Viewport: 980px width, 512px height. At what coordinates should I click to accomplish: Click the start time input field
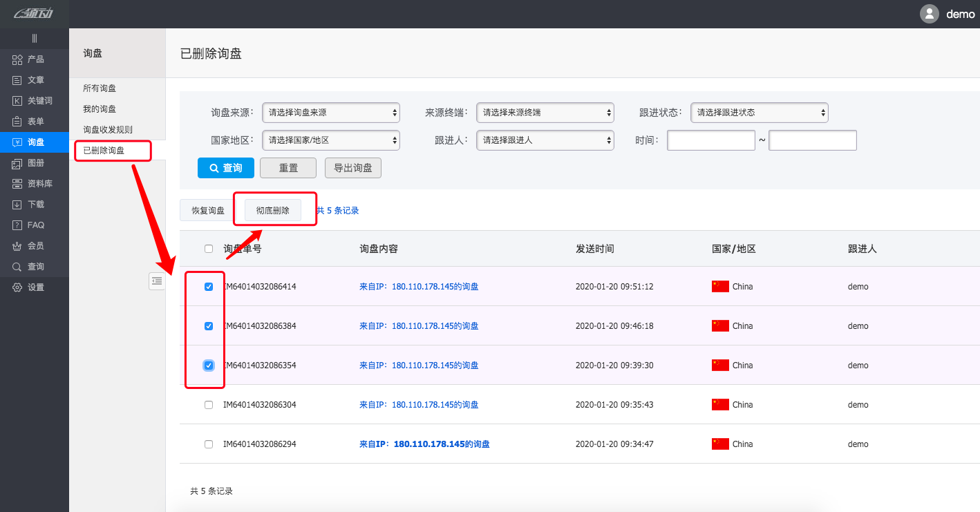710,140
